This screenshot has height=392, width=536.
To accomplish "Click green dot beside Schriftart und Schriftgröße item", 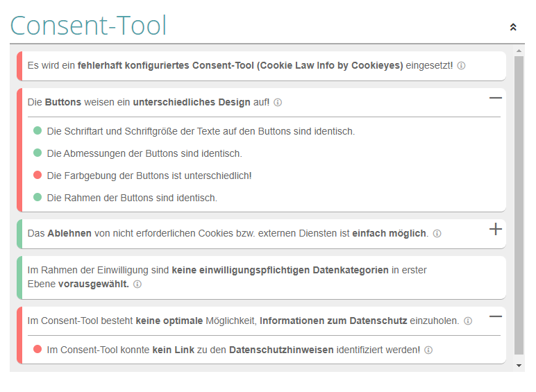I will tap(37, 131).
